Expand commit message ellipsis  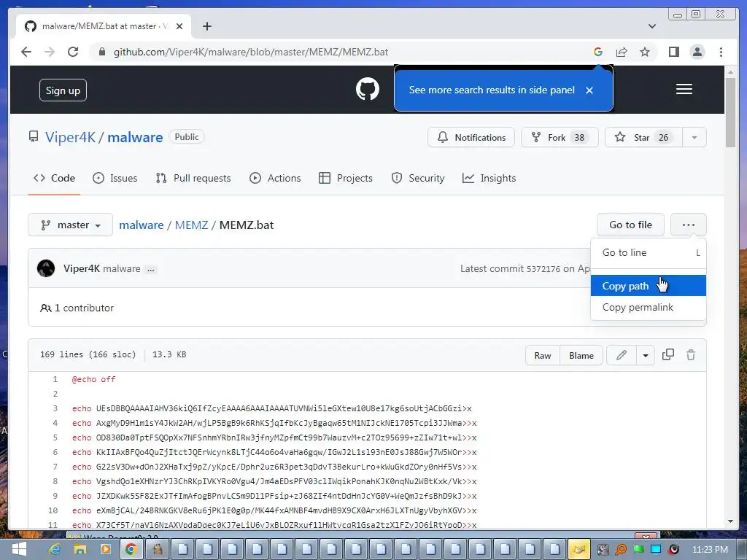(x=151, y=270)
